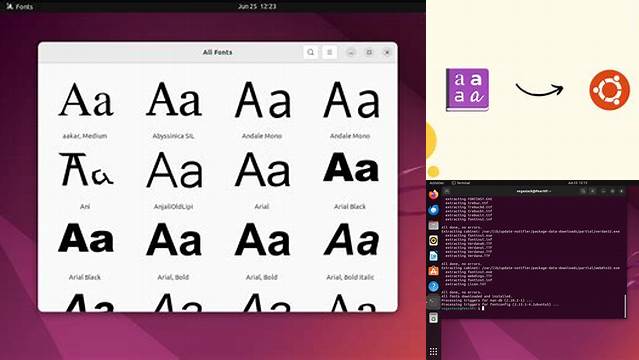
Task: Open Rhythmbox from the dock
Action: [x=434, y=241]
